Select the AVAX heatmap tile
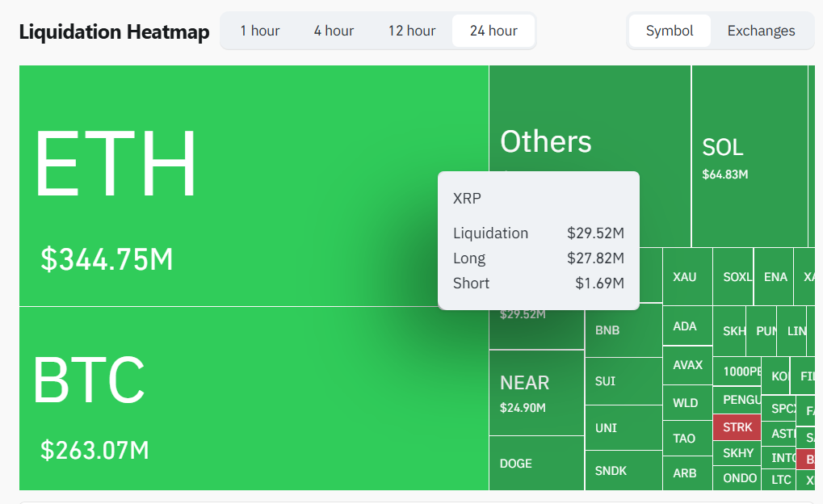 687,365
